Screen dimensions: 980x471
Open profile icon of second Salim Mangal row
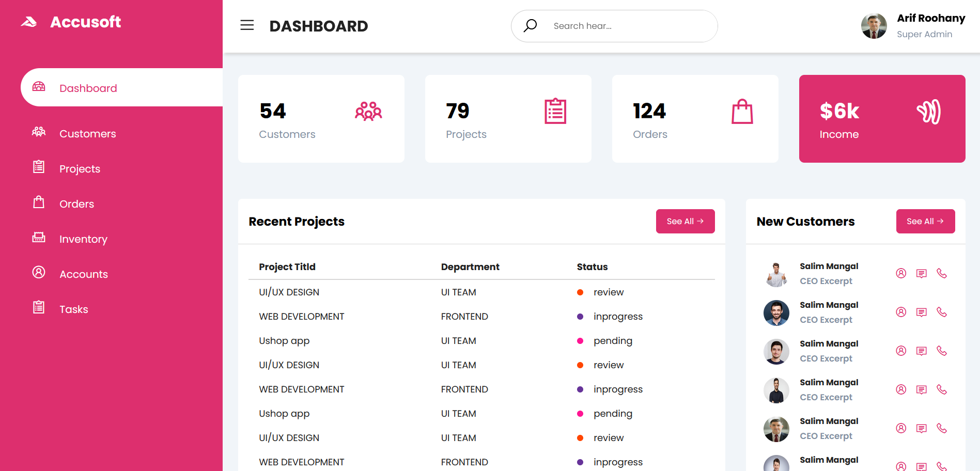[901, 312]
